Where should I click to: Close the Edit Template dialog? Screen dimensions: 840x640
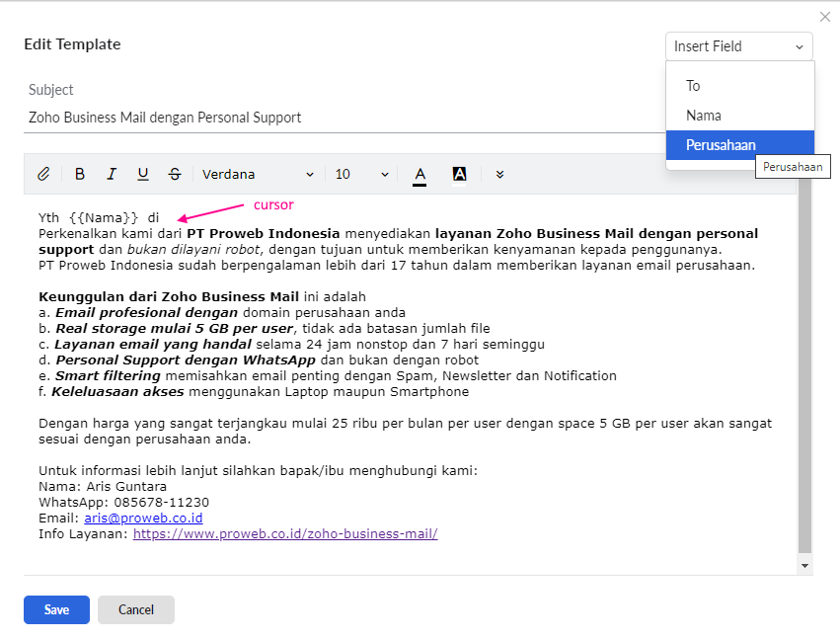tap(825, 17)
